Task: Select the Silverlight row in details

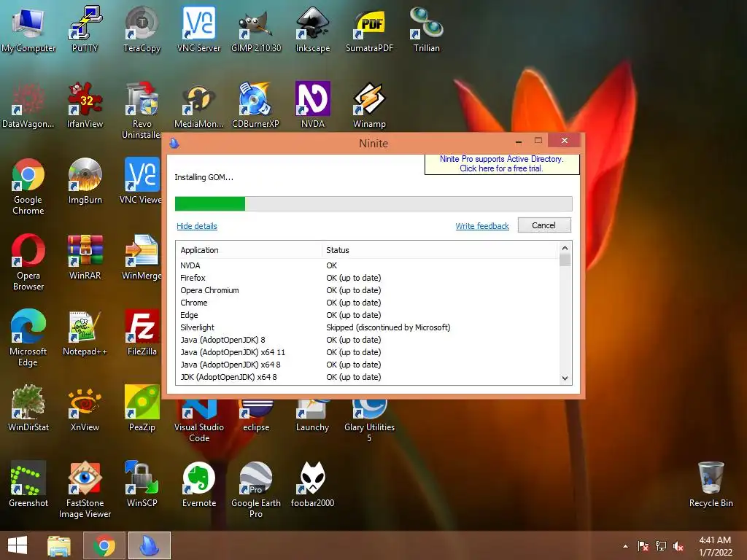Action: pos(367,327)
